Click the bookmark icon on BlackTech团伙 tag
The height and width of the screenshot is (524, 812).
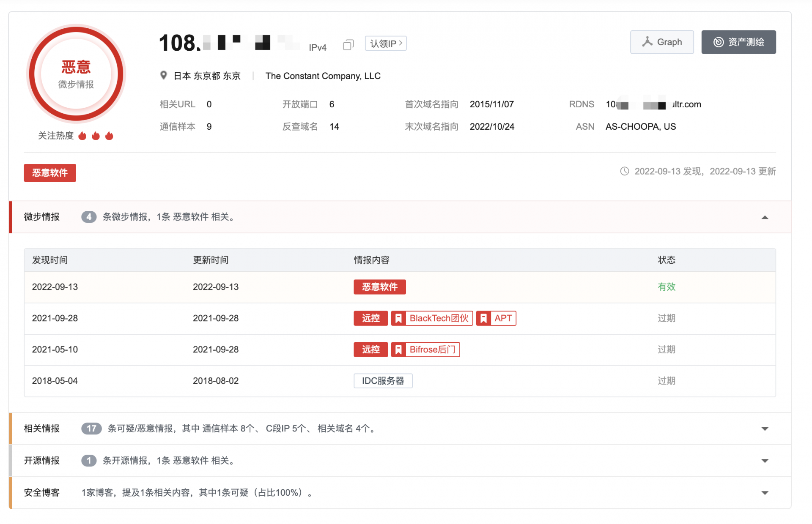[398, 318]
